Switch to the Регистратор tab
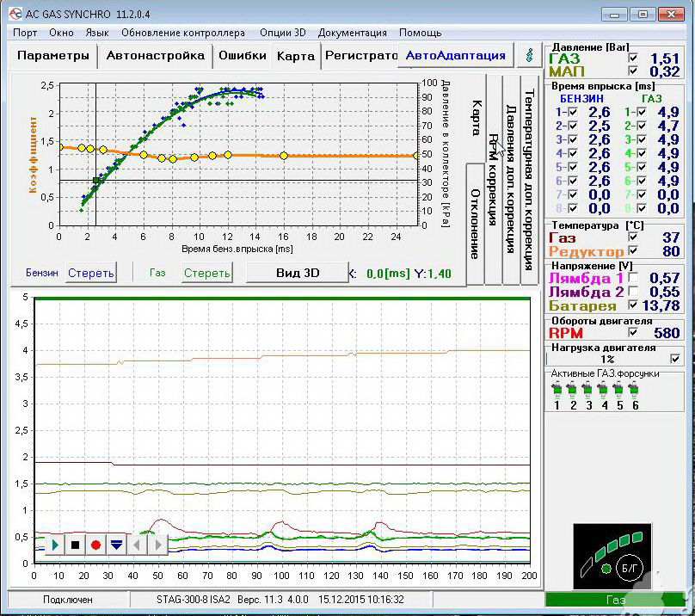The height and width of the screenshot is (616, 695). (x=360, y=56)
